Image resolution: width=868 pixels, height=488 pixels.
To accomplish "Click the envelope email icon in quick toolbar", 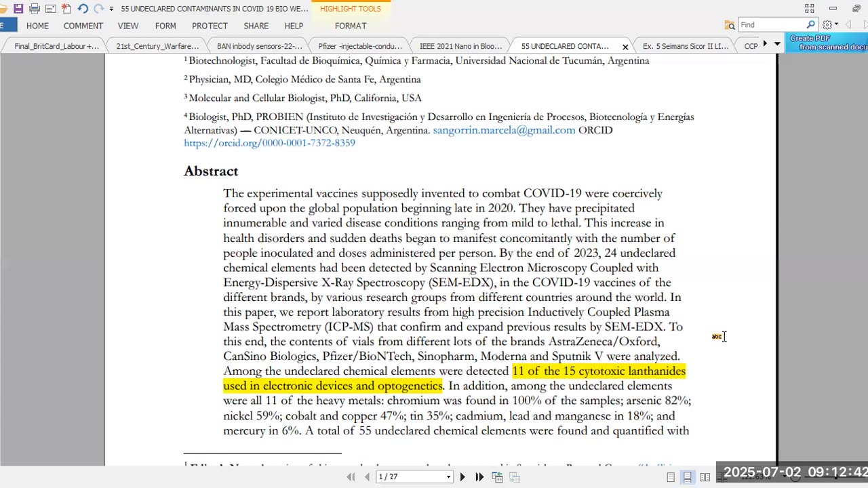I will (x=50, y=9).
